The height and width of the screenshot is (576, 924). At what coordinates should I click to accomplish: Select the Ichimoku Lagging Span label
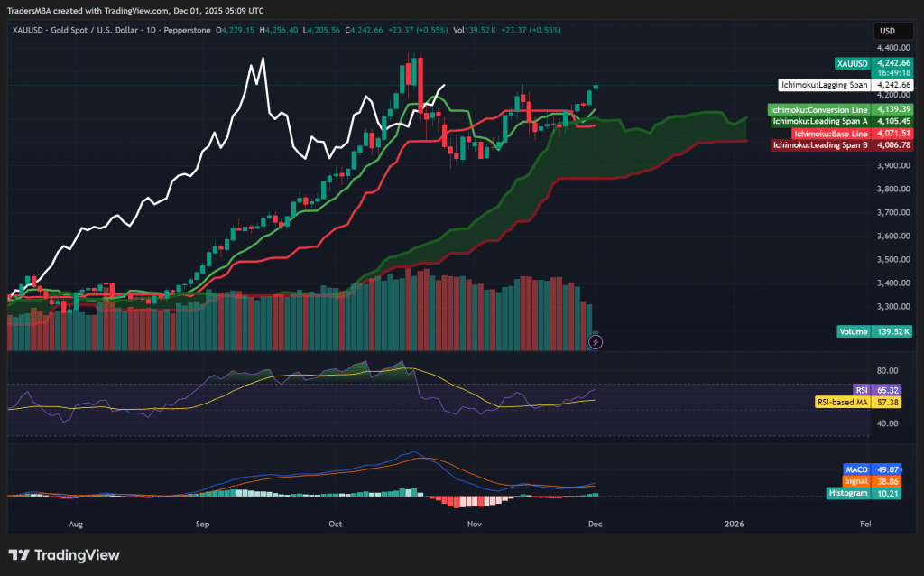coord(824,85)
